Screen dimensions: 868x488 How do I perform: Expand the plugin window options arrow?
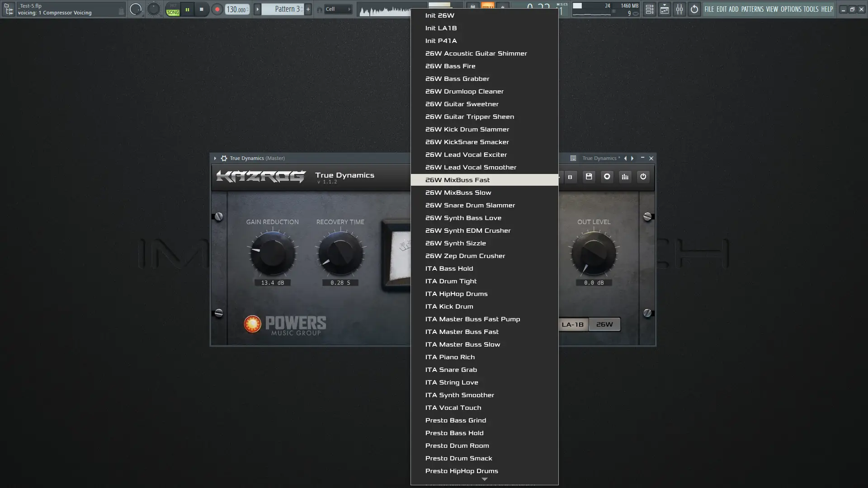(215, 158)
